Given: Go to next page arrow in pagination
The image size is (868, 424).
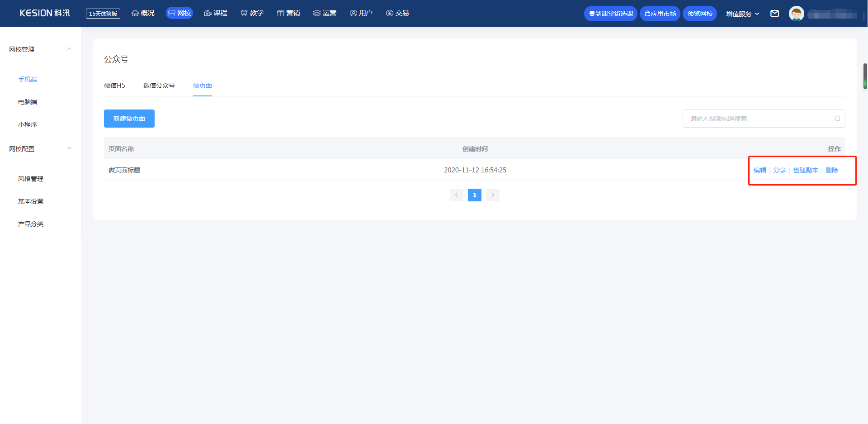Looking at the screenshot, I should [493, 195].
